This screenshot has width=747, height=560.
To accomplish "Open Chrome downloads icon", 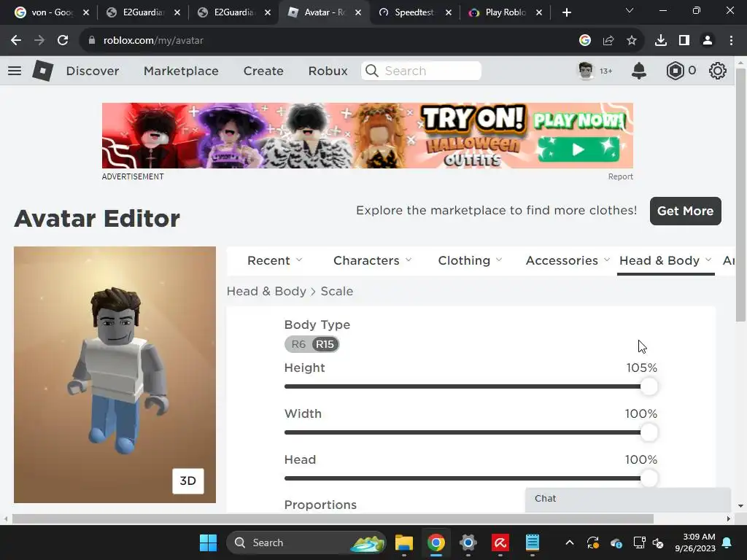I will coord(661,41).
